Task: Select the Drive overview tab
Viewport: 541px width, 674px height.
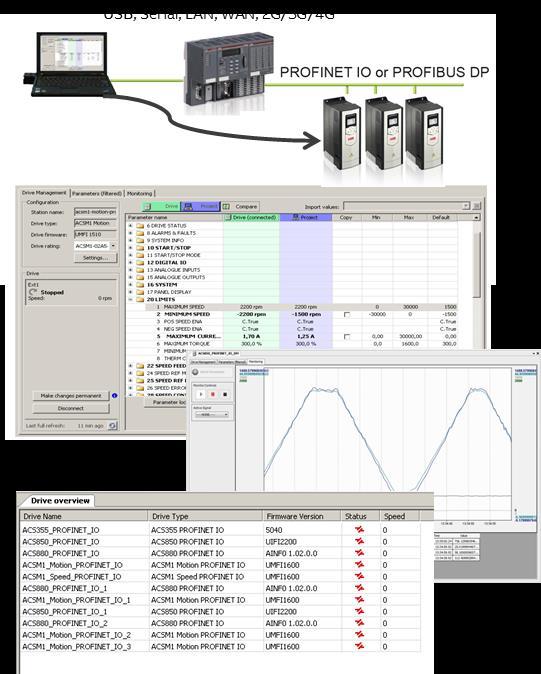Action: [60, 501]
